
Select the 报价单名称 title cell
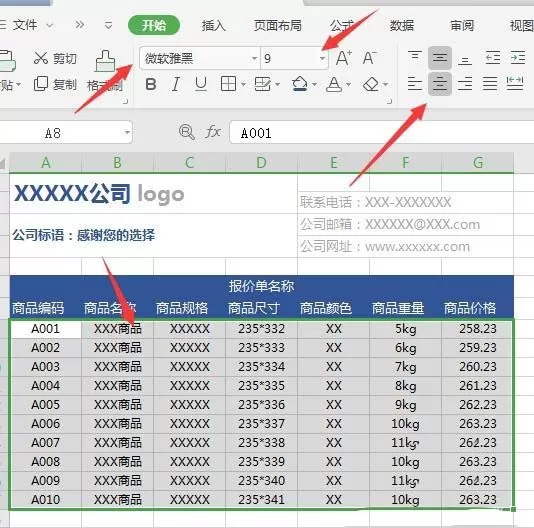(262, 286)
